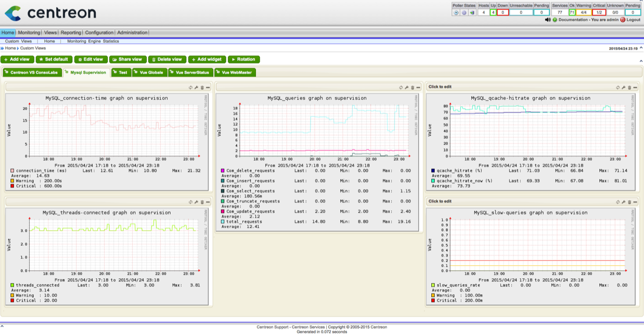This screenshot has width=644, height=336.
Task: Toggle view Rotation button
Action: click(x=243, y=59)
